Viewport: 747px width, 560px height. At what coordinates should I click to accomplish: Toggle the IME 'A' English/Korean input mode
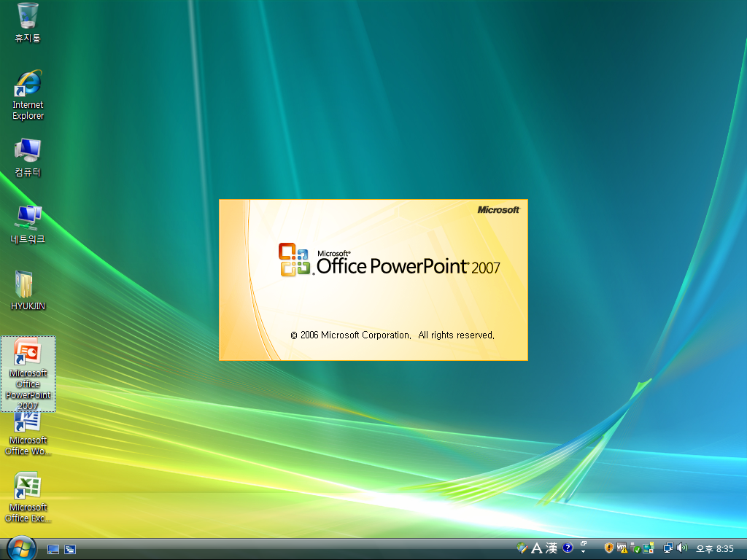536,548
